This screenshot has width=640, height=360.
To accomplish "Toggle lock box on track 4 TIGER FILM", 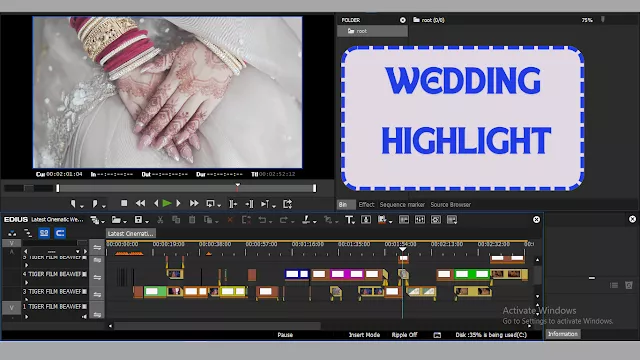I will (84, 274).
